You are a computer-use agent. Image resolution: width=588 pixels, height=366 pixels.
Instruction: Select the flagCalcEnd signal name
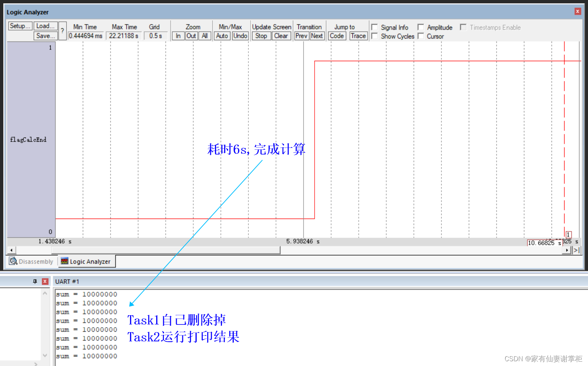click(28, 139)
